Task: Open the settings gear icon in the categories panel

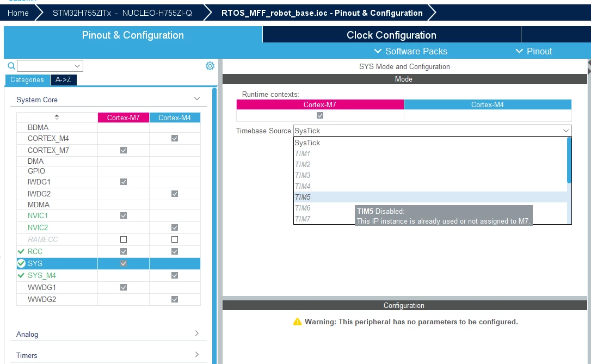Action: [x=210, y=66]
